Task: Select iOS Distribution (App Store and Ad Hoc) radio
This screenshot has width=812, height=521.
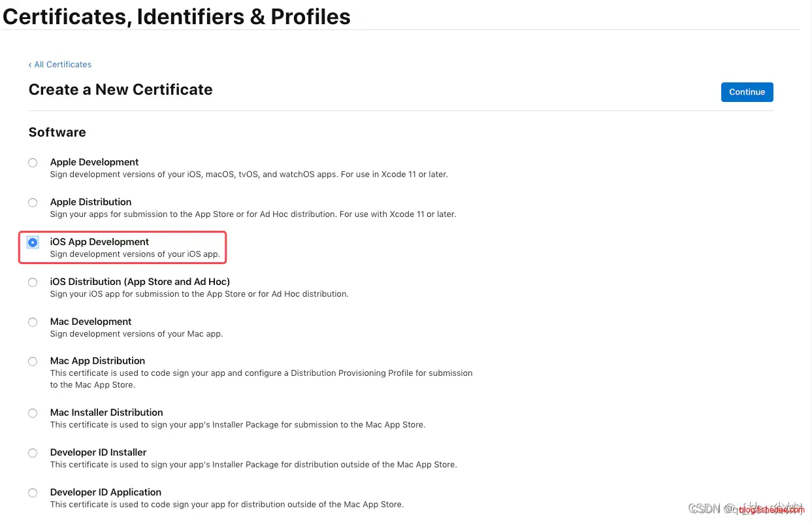Action: click(x=33, y=282)
